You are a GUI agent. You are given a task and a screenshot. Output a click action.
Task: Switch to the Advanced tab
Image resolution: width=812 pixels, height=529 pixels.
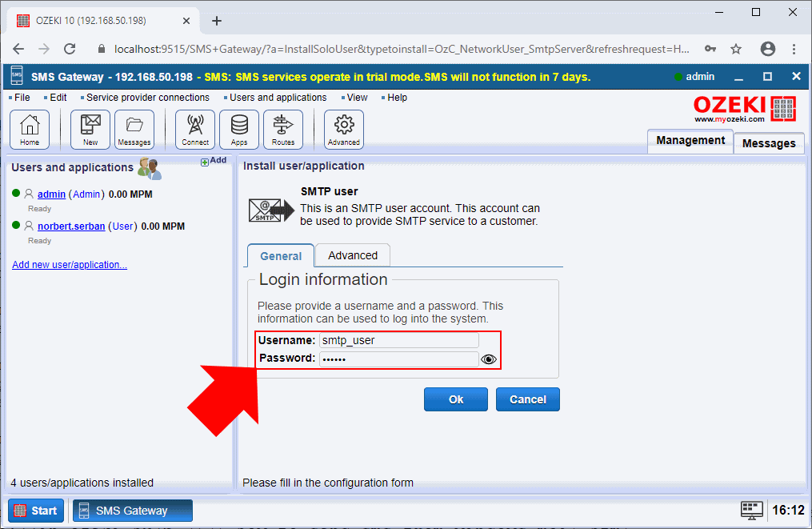pos(353,255)
